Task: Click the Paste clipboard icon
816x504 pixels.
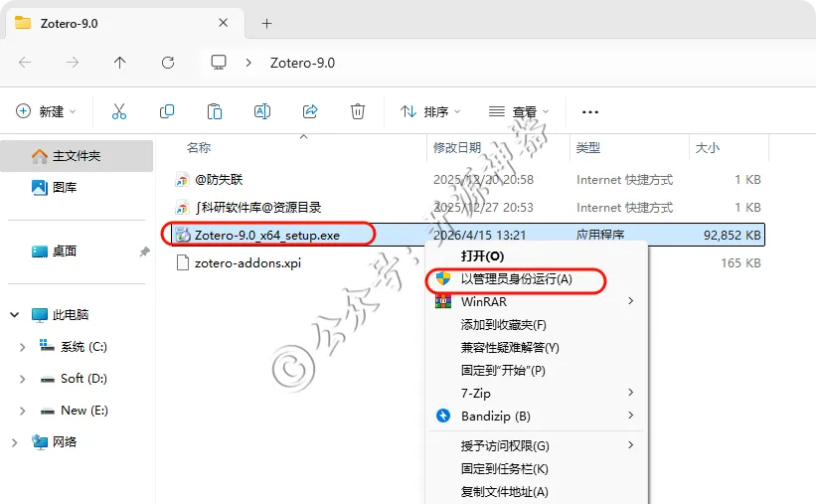Action: pyautogui.click(x=215, y=111)
